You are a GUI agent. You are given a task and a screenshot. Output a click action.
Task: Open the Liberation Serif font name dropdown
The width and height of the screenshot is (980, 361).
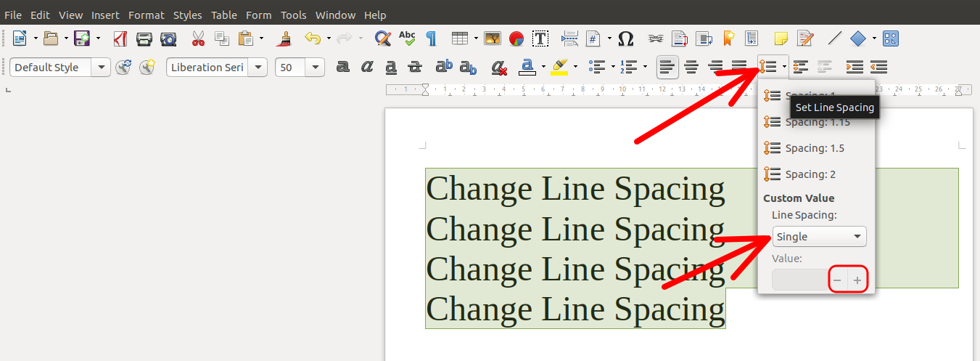258,67
